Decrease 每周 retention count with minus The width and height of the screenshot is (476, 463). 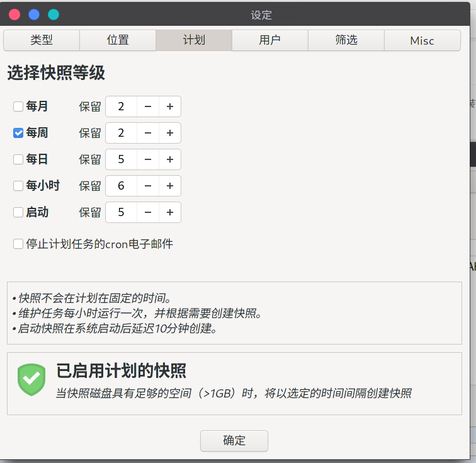click(x=148, y=133)
